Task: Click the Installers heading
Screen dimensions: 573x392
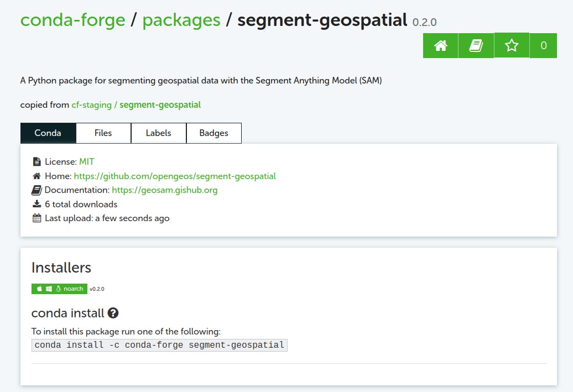Action: pos(61,268)
